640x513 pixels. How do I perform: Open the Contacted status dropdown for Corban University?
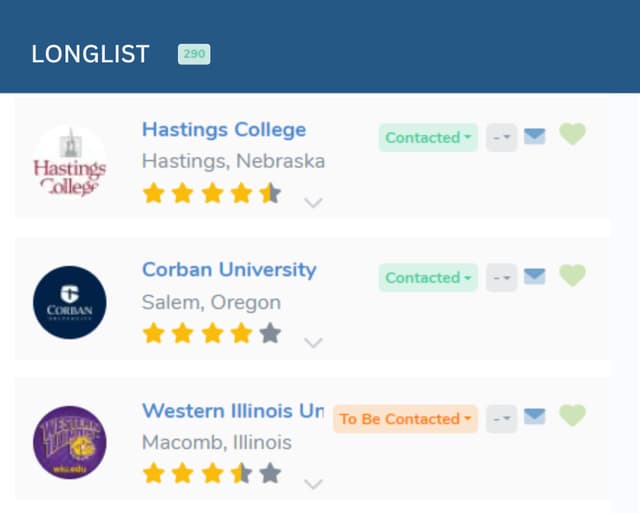[x=428, y=278]
